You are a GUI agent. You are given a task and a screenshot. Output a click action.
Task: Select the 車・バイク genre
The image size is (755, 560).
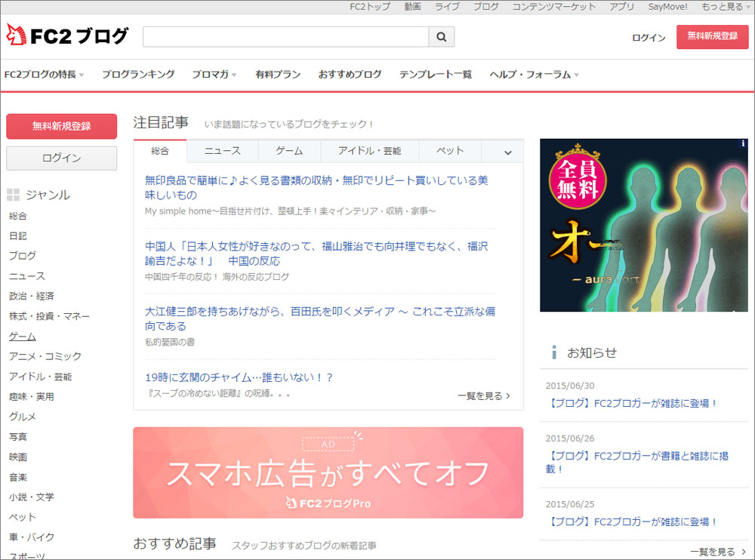click(31, 537)
